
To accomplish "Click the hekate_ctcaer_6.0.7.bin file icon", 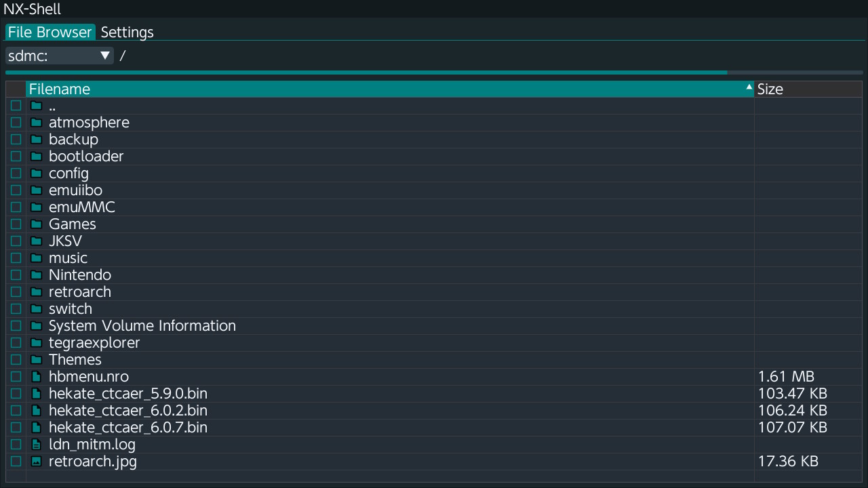I will (37, 428).
